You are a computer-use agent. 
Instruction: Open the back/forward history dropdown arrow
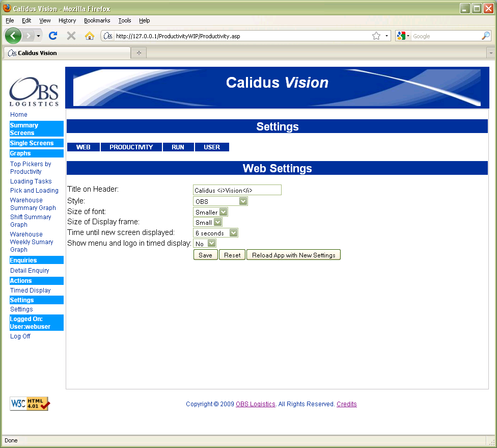(38, 36)
